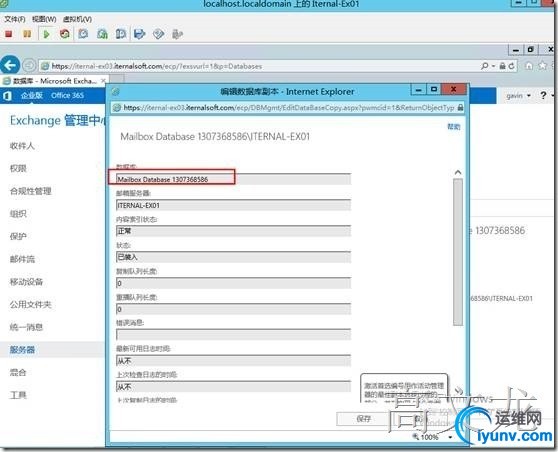Select 合规性管理 in the left navigation
Screen dimensions: 558x452
pyautogui.click(x=31, y=191)
